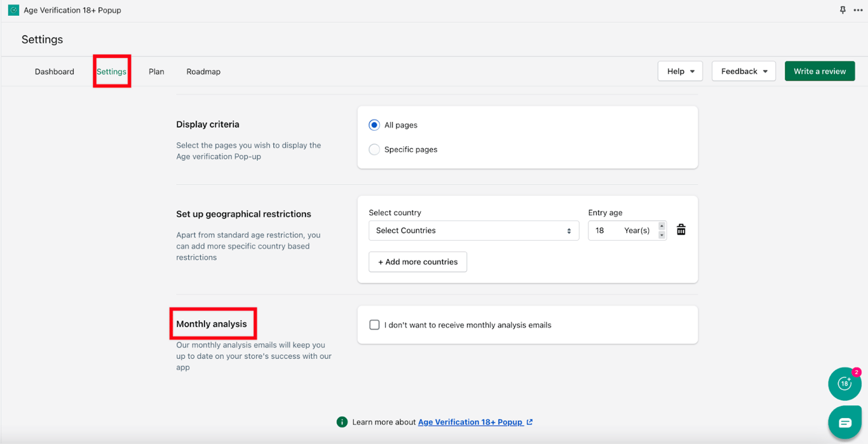Click the Add more countries button
This screenshot has height=444, width=868.
417,262
